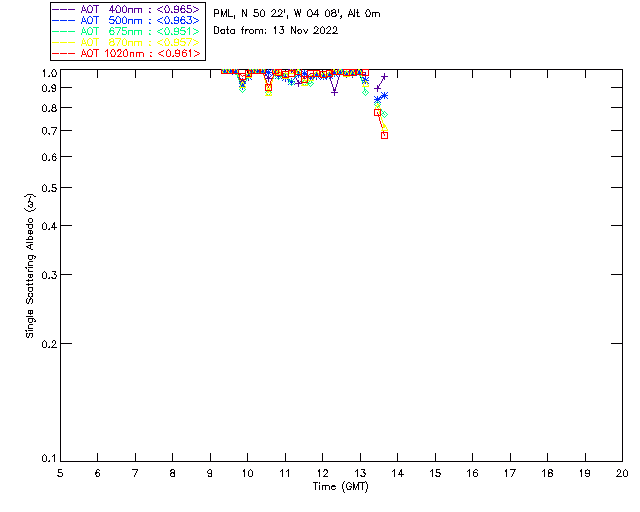Click the AOT 675nm legend entry
The image size is (640, 512).
126,31
